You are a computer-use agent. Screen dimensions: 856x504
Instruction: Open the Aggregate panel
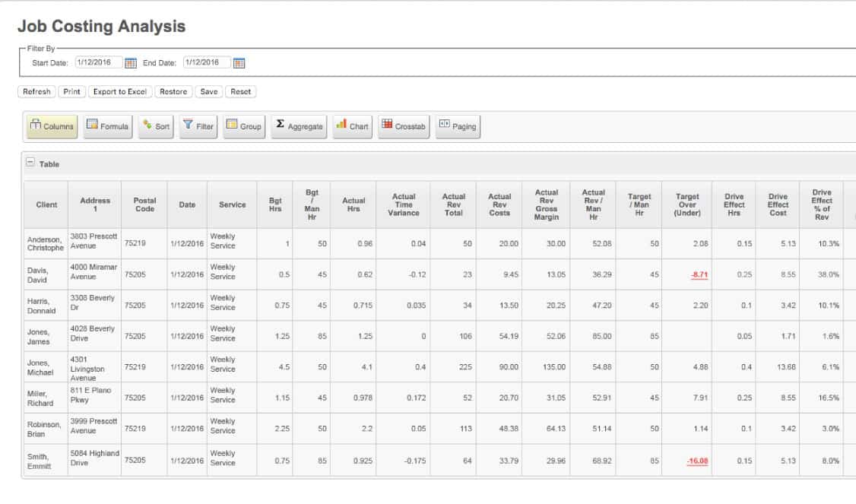pos(300,126)
